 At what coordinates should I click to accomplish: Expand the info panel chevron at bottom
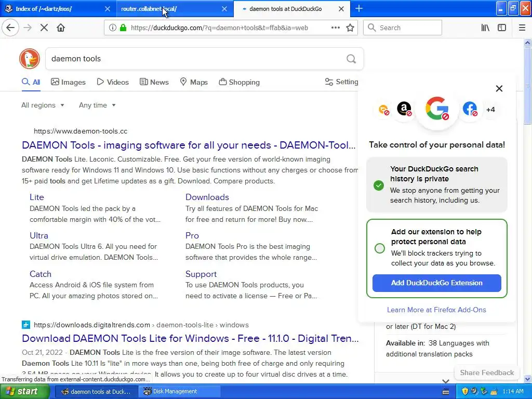pos(446,381)
